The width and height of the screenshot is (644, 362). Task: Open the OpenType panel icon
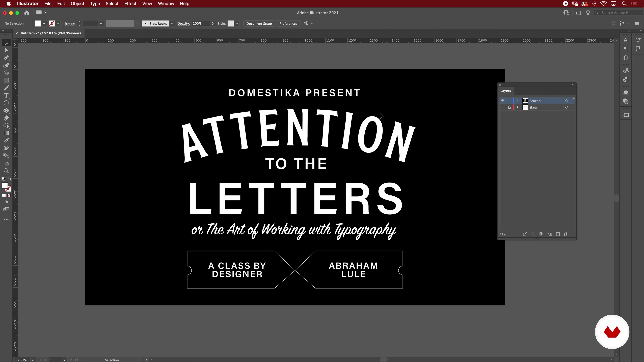click(x=626, y=58)
